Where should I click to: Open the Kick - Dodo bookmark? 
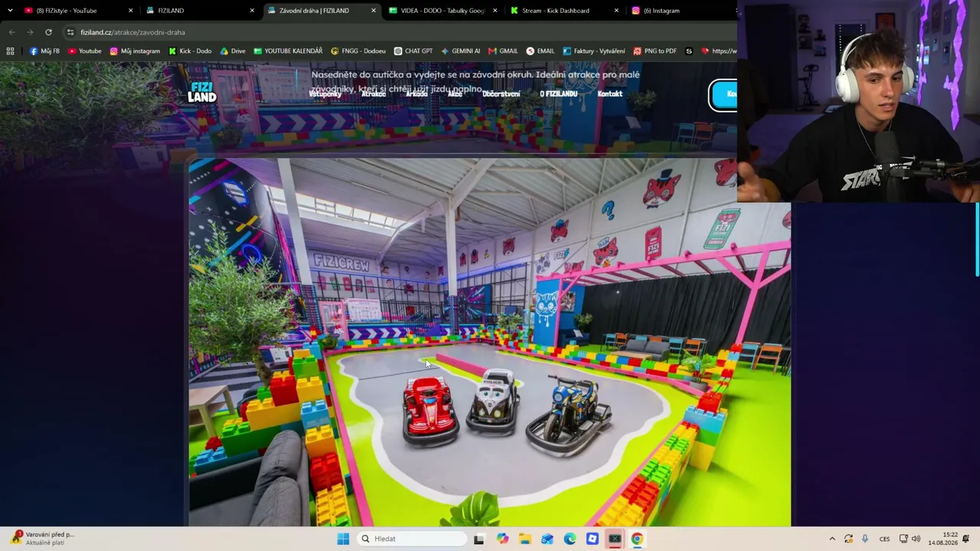point(190,51)
